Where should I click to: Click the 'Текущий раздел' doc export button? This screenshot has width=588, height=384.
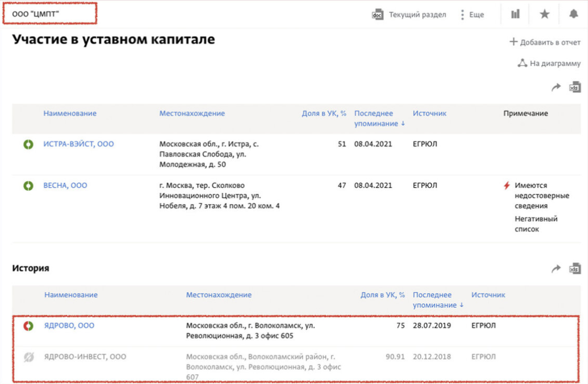pos(409,15)
